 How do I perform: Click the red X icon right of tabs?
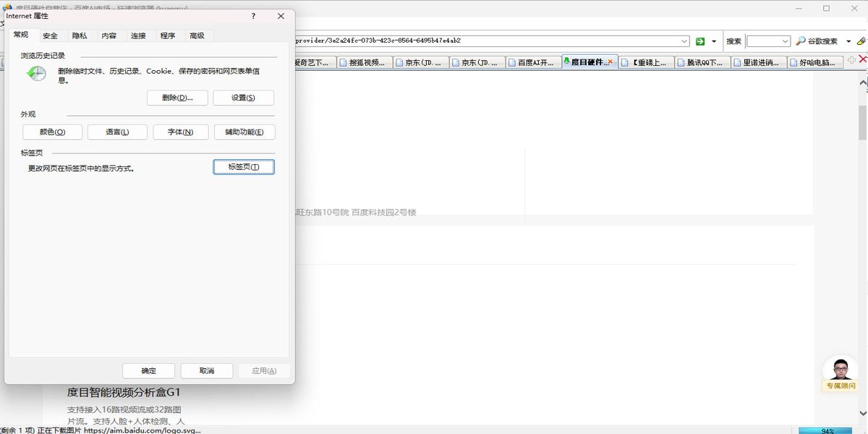point(862,61)
